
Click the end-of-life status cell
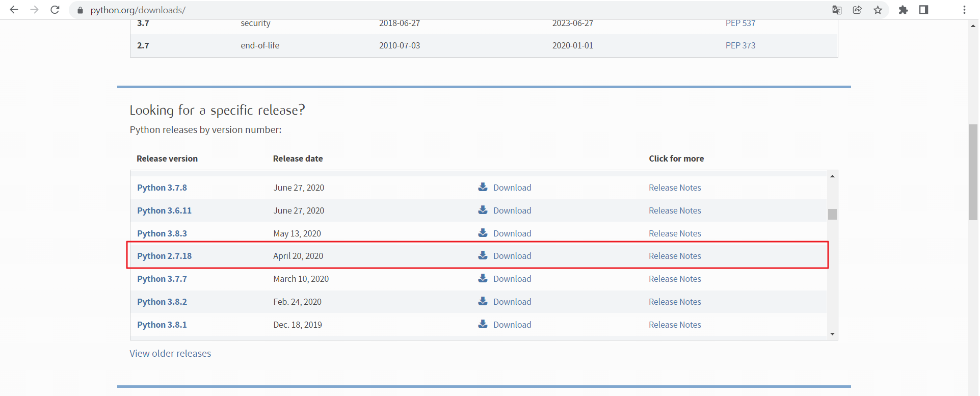(260, 45)
